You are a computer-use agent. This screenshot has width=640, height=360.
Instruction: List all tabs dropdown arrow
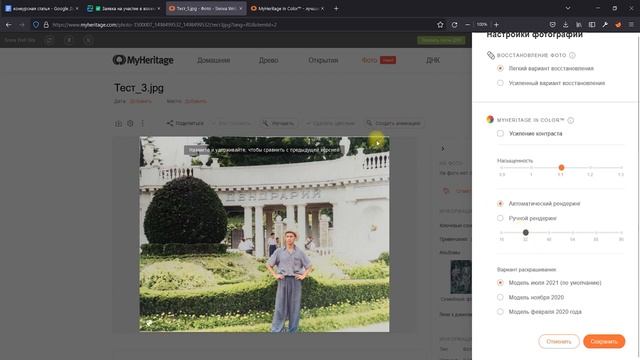coord(568,8)
